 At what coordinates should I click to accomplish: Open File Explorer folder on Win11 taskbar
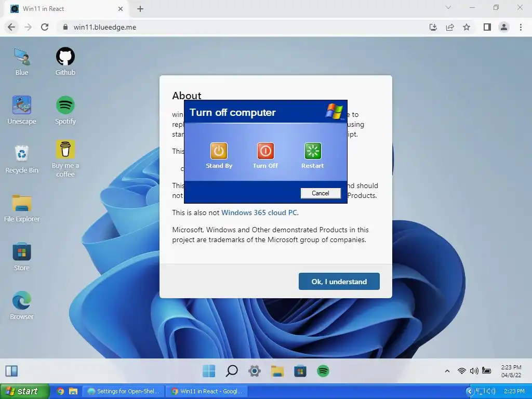tap(277, 371)
